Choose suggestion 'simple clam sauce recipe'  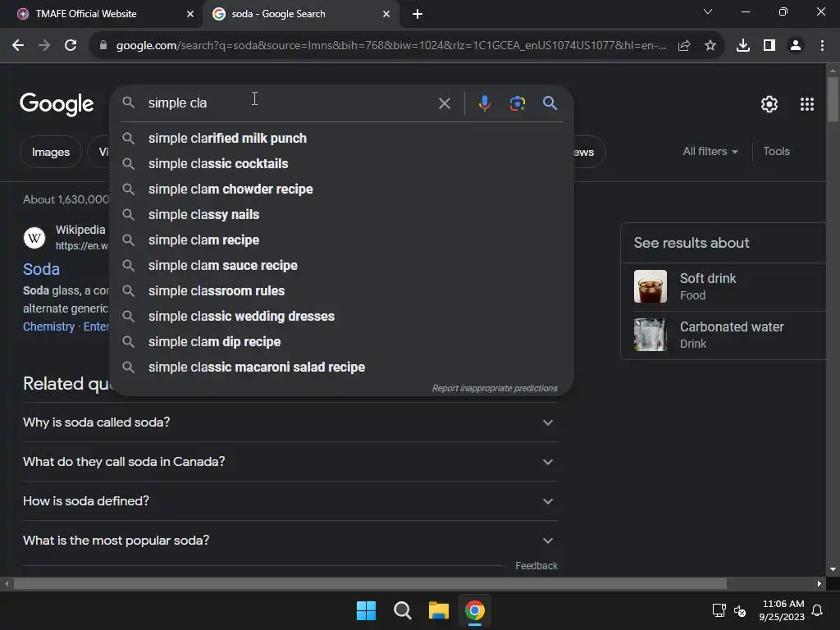341,266
